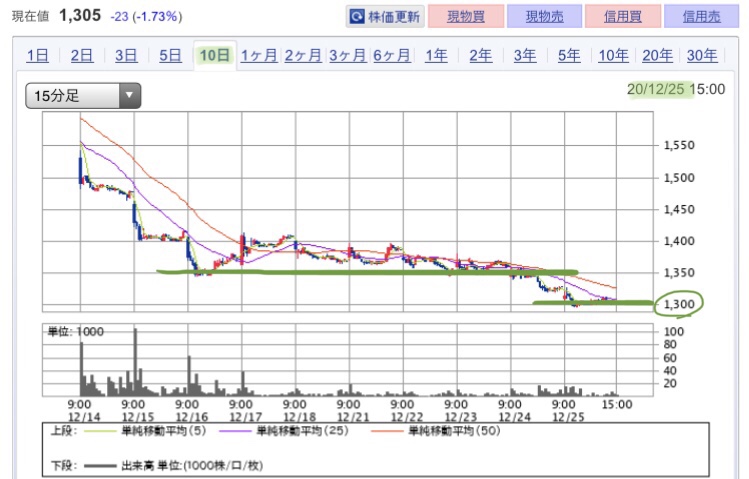
Task: Click the 100 volume axis label
Action: tap(674, 331)
